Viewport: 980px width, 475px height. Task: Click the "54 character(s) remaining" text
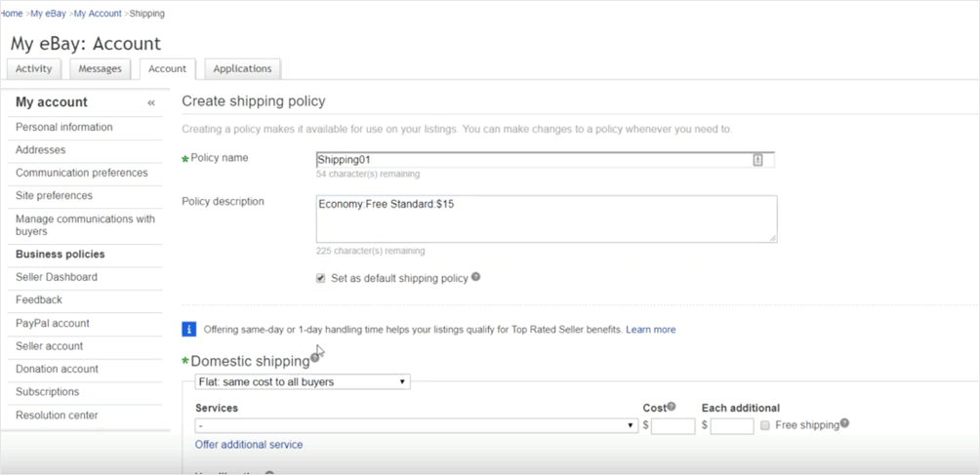coord(368,175)
